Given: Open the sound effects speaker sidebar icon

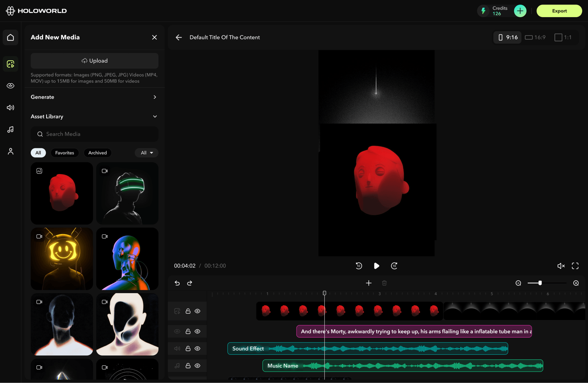Looking at the screenshot, I should pos(11,108).
